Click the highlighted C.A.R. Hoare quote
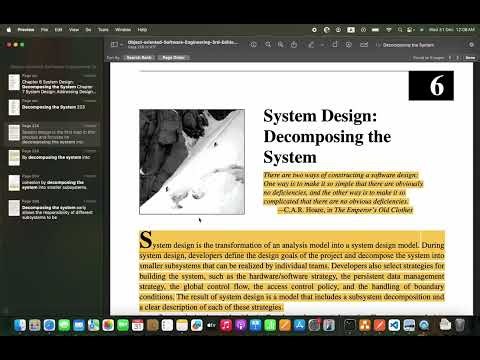This screenshot has height=360, width=480. pyautogui.click(x=343, y=192)
